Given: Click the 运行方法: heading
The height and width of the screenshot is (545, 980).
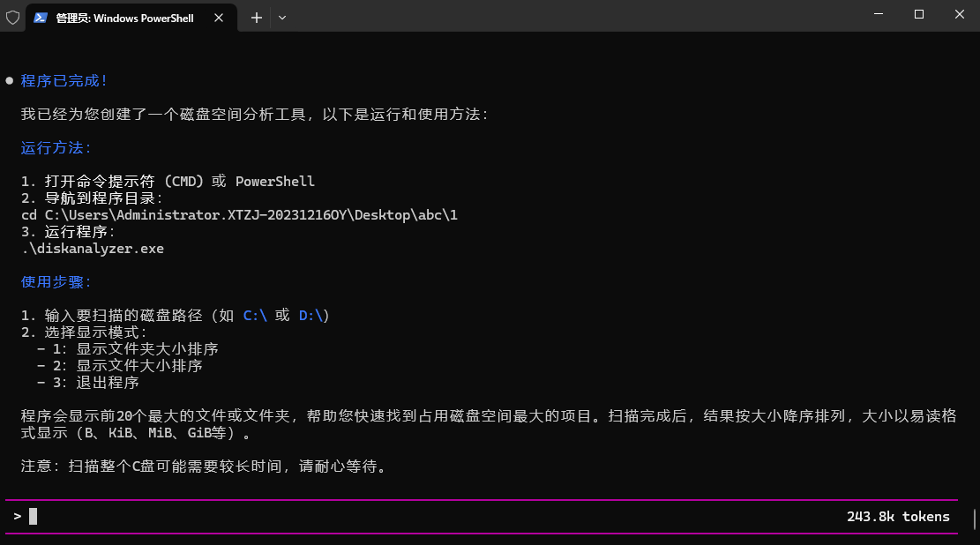Looking at the screenshot, I should pos(56,147).
